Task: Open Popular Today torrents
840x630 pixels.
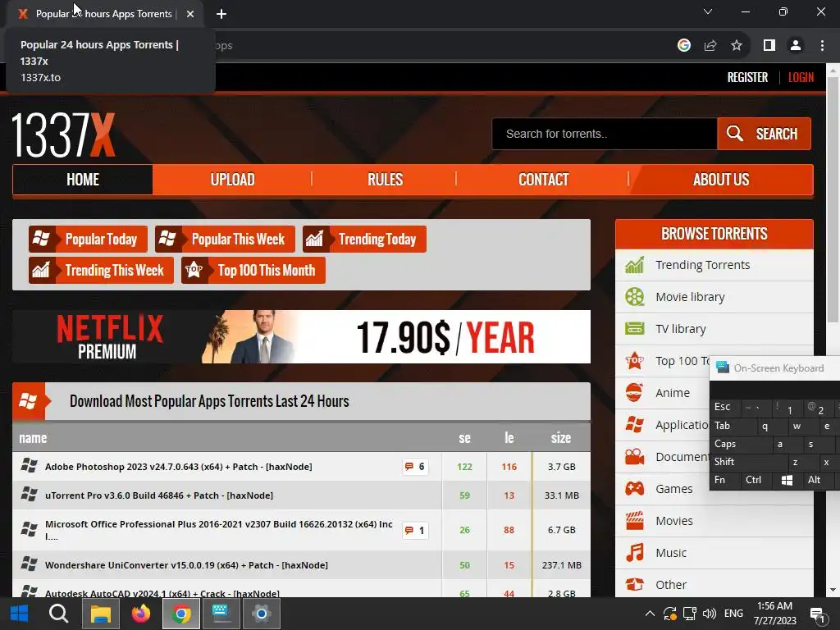Action: point(88,239)
